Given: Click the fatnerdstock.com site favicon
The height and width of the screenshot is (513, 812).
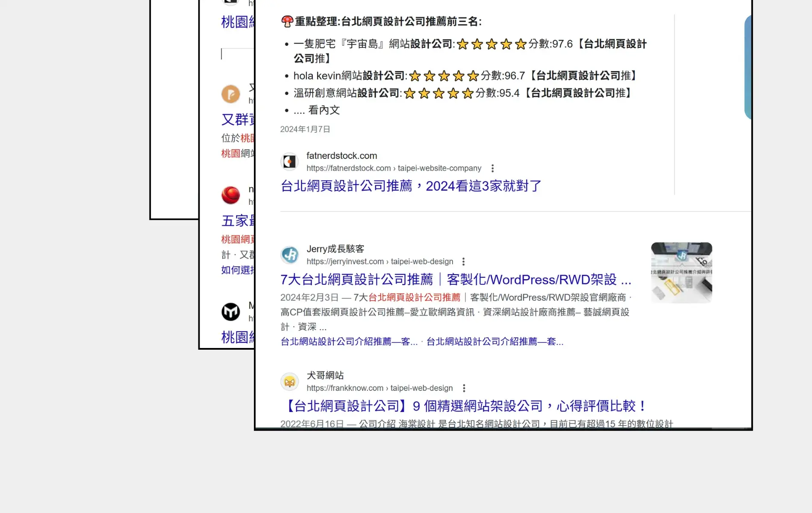Looking at the screenshot, I should pyautogui.click(x=290, y=162).
